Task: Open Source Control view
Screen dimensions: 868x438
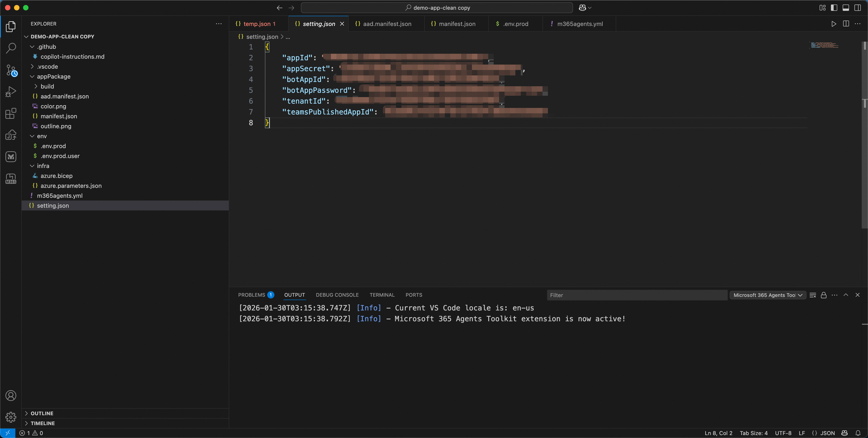Action: pos(11,70)
